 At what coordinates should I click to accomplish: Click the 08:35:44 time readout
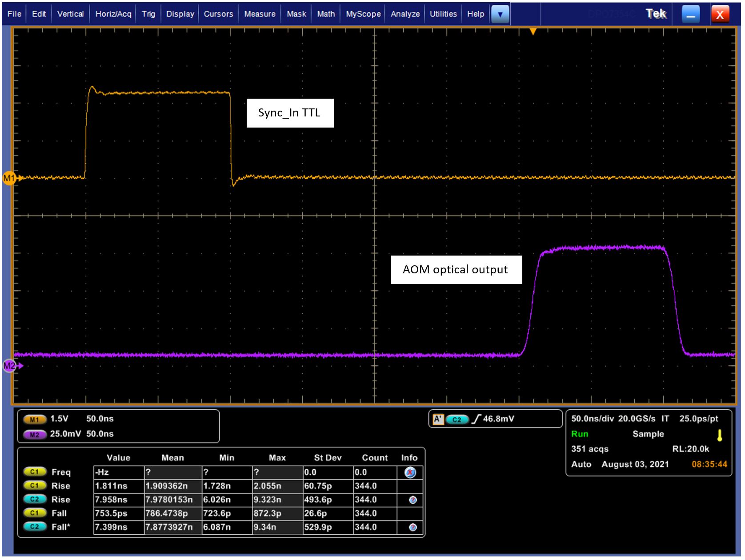click(x=709, y=464)
